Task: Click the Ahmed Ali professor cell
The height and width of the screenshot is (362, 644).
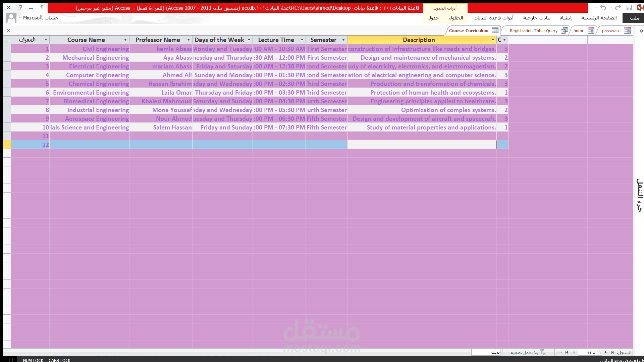Action: pyautogui.click(x=161, y=75)
